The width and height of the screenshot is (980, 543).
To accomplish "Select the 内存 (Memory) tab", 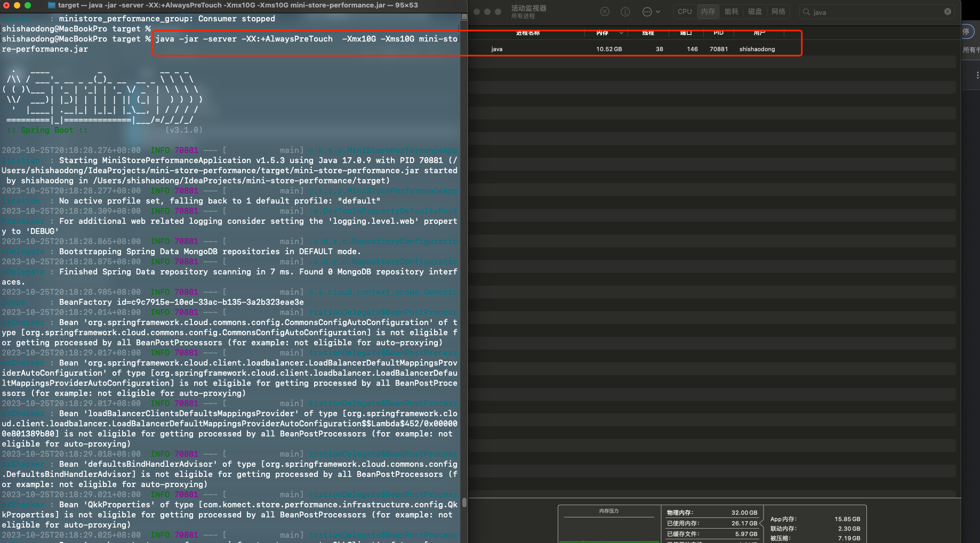I will click(x=708, y=12).
